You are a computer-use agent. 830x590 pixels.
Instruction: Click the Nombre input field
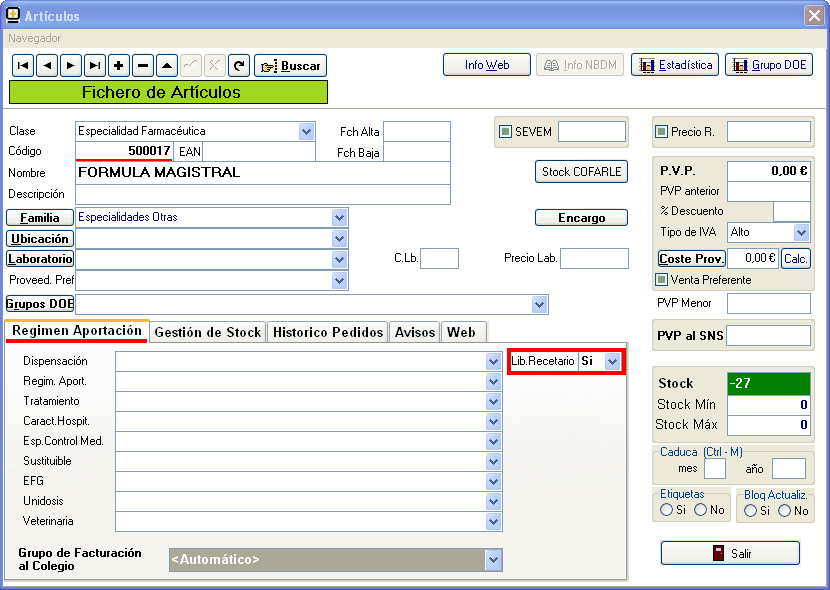click(262, 172)
